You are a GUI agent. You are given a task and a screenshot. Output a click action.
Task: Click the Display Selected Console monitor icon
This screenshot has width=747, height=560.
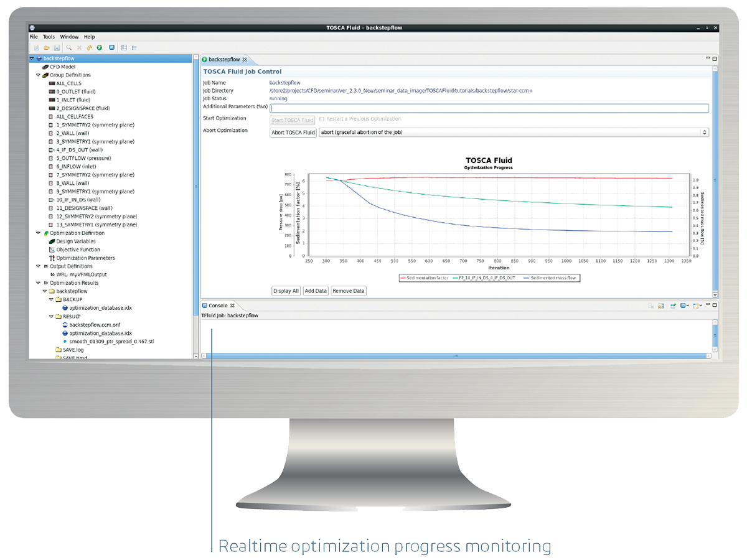(683, 306)
